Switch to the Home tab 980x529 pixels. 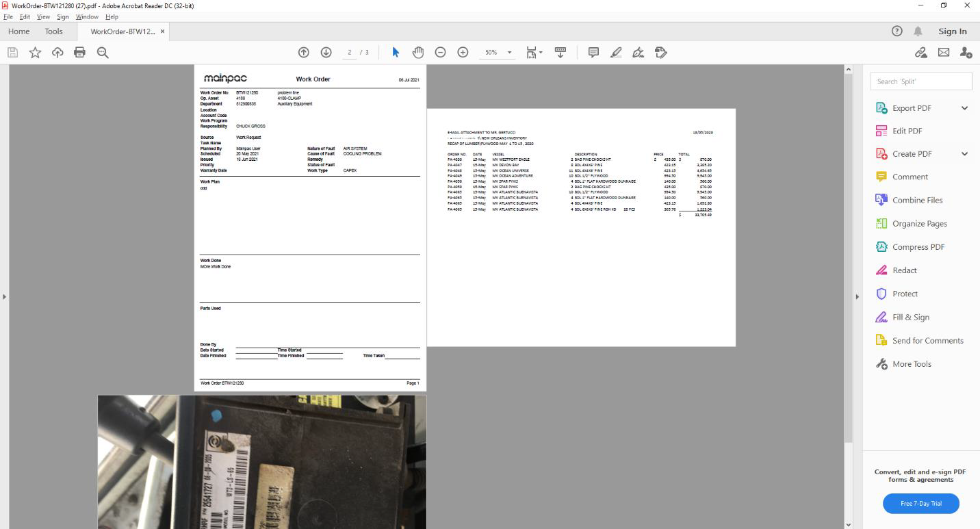tap(18, 31)
